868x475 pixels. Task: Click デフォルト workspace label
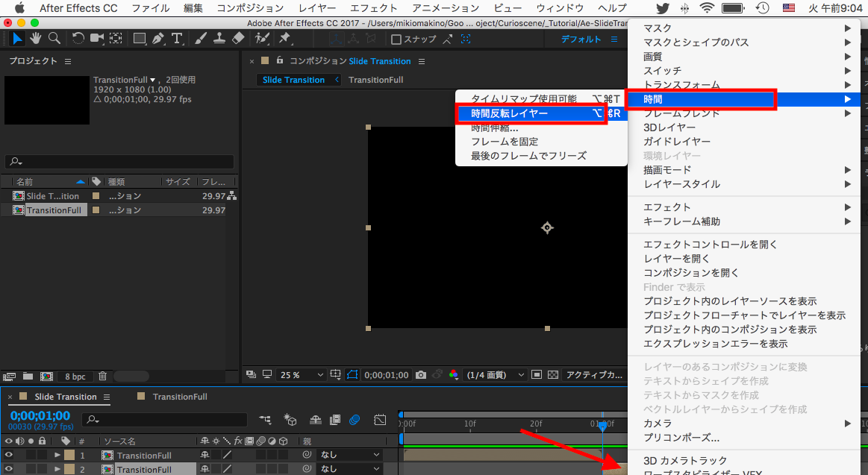(x=581, y=40)
